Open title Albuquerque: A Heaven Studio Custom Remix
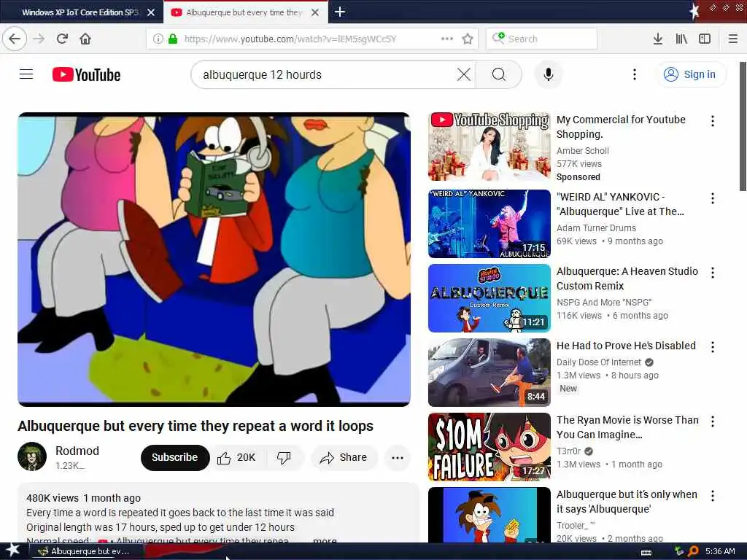 (x=627, y=279)
